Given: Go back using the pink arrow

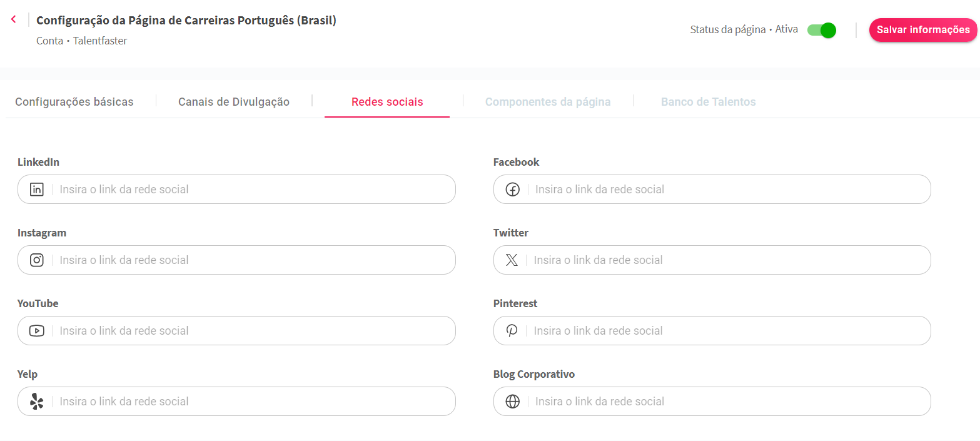Looking at the screenshot, I should [x=14, y=20].
